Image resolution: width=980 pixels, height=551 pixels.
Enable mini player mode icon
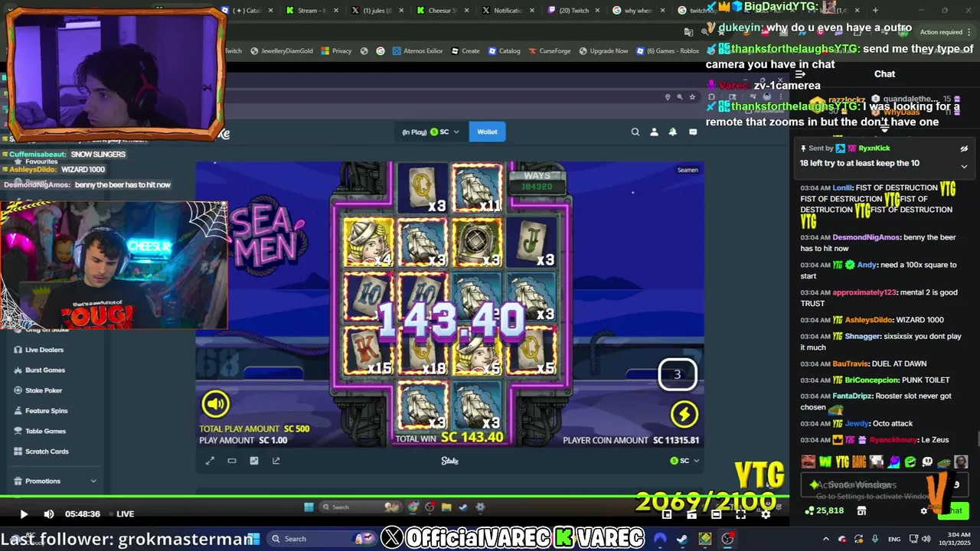tap(667, 514)
